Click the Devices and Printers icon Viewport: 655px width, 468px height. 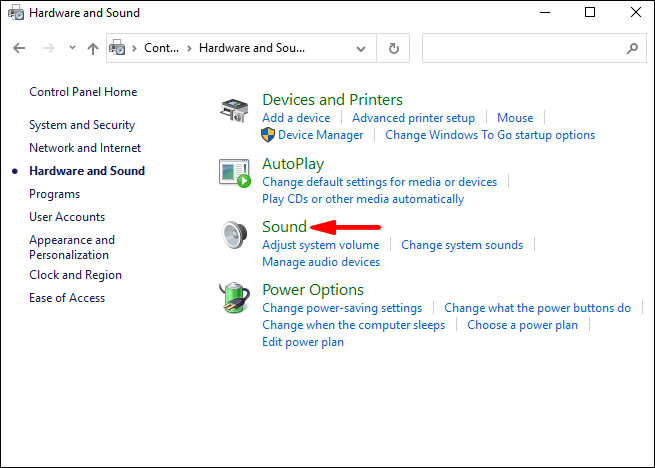234,111
